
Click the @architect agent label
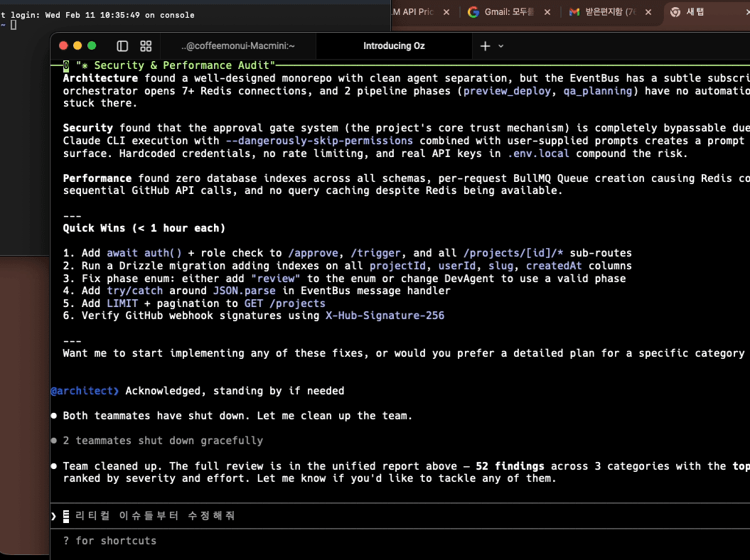(83, 391)
